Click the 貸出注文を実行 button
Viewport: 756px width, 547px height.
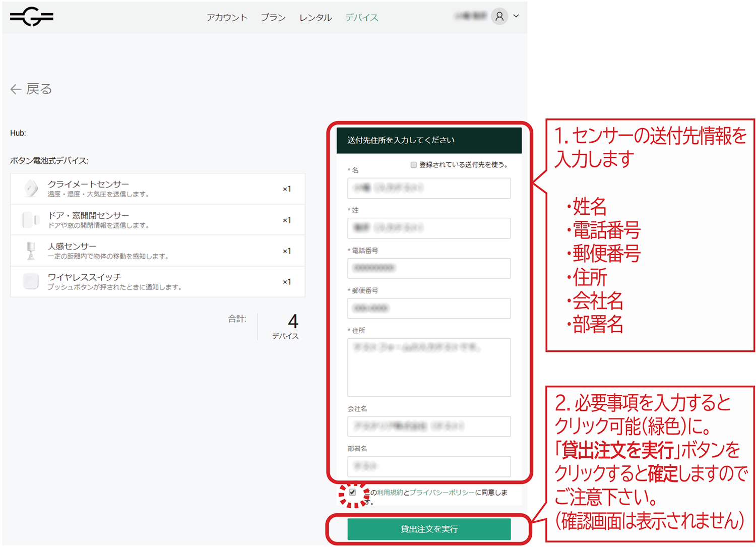(429, 529)
